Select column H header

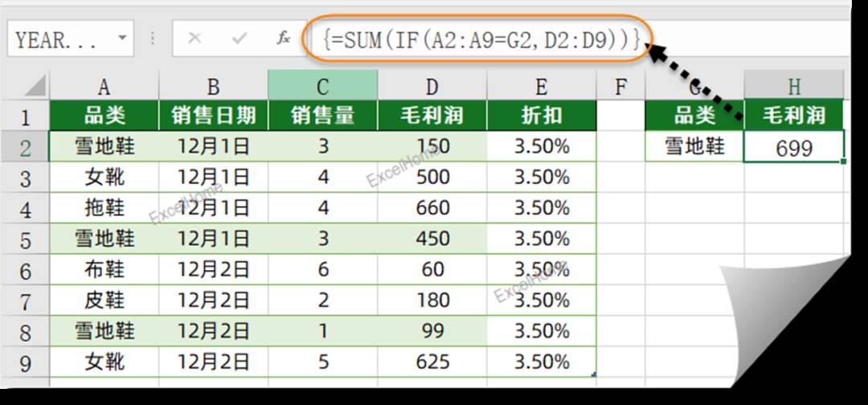point(794,86)
